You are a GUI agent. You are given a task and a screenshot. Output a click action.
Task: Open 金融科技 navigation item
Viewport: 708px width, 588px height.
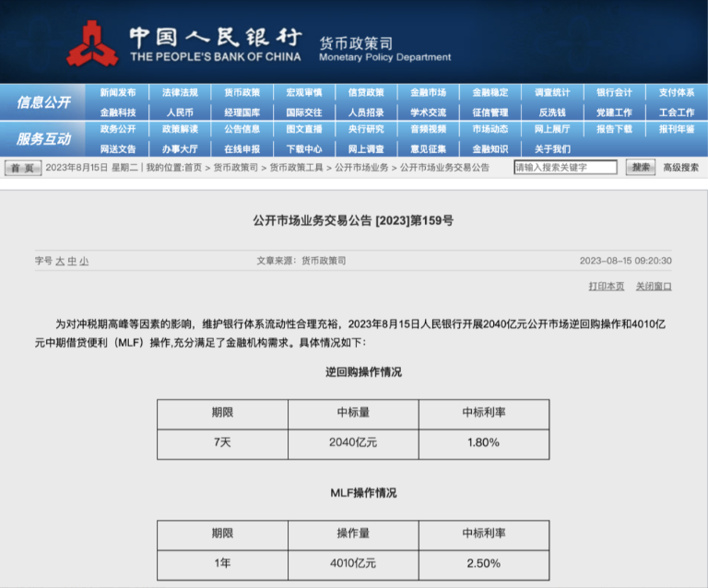(118, 112)
